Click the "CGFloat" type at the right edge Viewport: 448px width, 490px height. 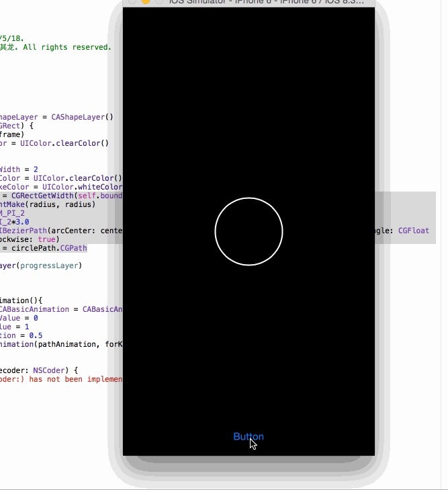(x=414, y=231)
